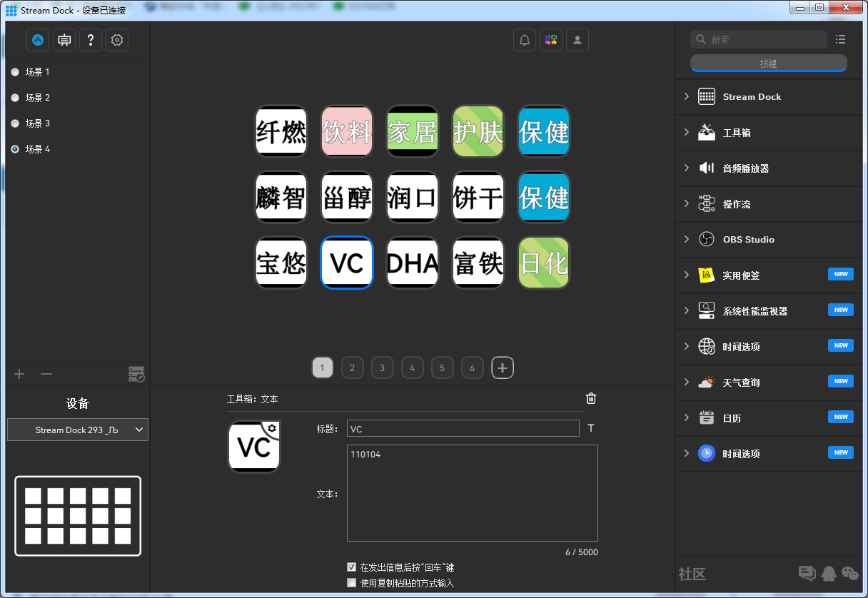Click the VC key preview icon in editor
The width and height of the screenshot is (868, 598).
[254, 447]
